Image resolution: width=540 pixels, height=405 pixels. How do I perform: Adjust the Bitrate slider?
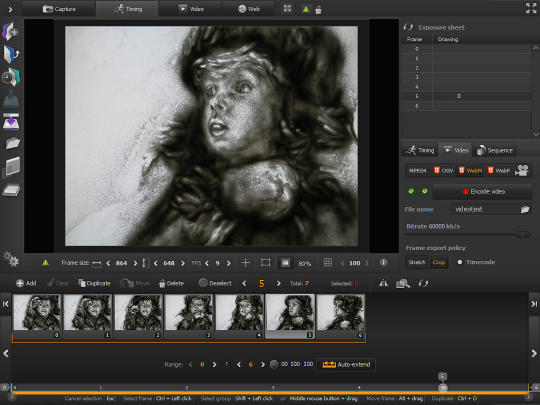(x=467, y=235)
